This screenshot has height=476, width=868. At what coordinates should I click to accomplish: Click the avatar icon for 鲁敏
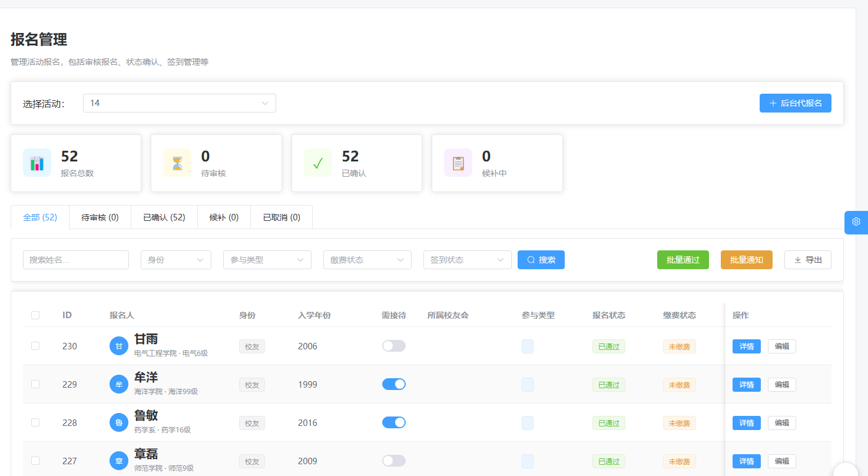click(x=119, y=422)
